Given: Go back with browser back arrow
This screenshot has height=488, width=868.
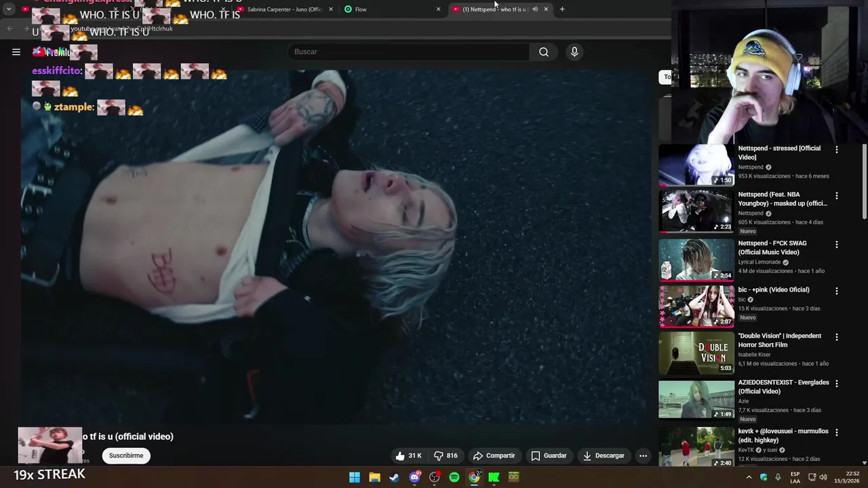Looking at the screenshot, I should click(9, 28).
